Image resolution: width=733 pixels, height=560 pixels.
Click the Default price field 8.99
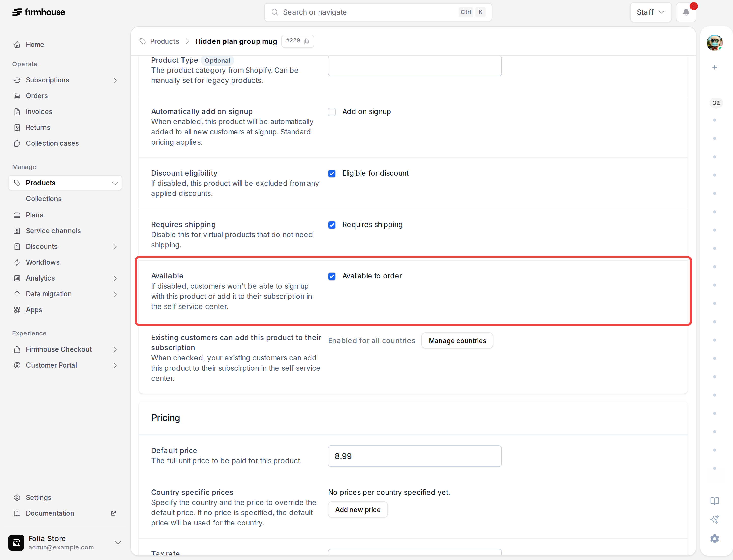[414, 456]
